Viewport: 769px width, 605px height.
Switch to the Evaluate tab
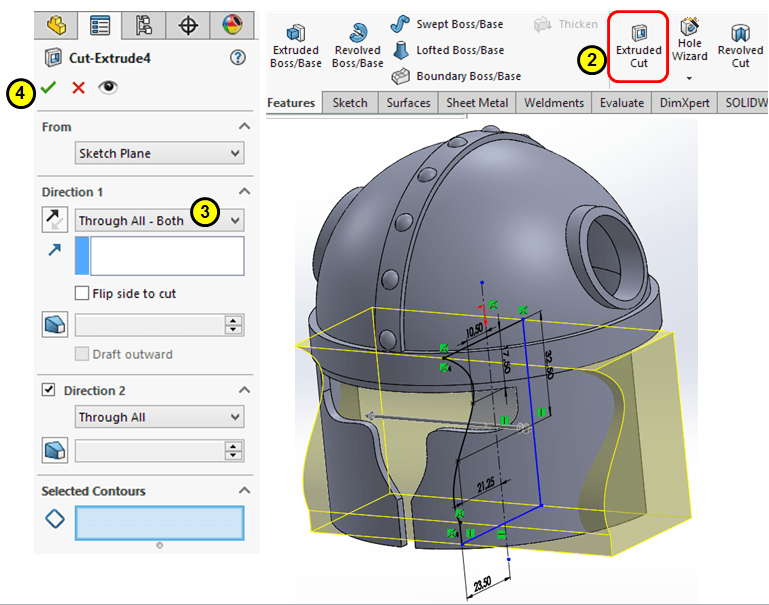tap(621, 103)
